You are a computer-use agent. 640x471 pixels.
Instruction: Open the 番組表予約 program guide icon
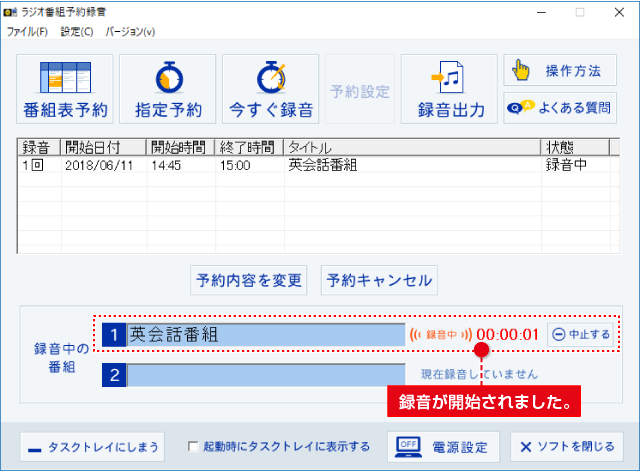coord(65,78)
